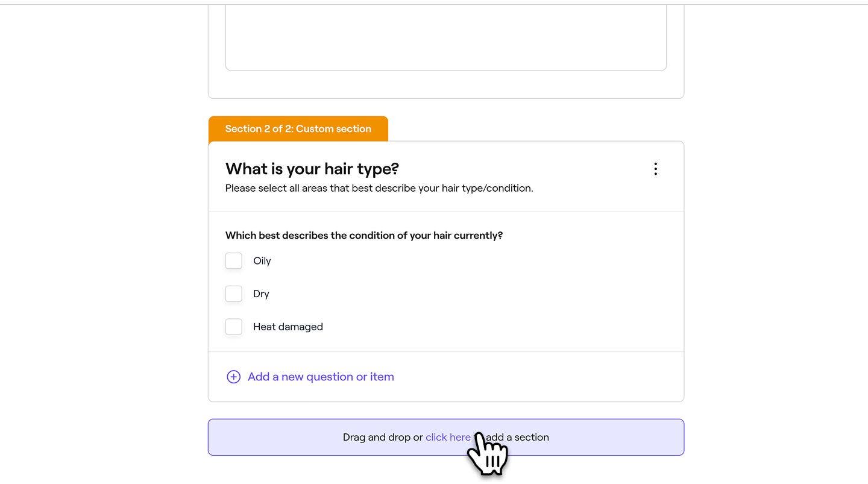
Task: Click the 'Please select all areas' description text
Action: coord(379,188)
